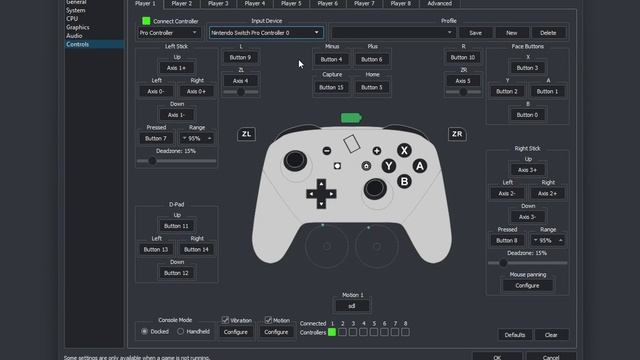Click the ZR threshold slider
Screen dimensions: 640x360
[463, 92]
